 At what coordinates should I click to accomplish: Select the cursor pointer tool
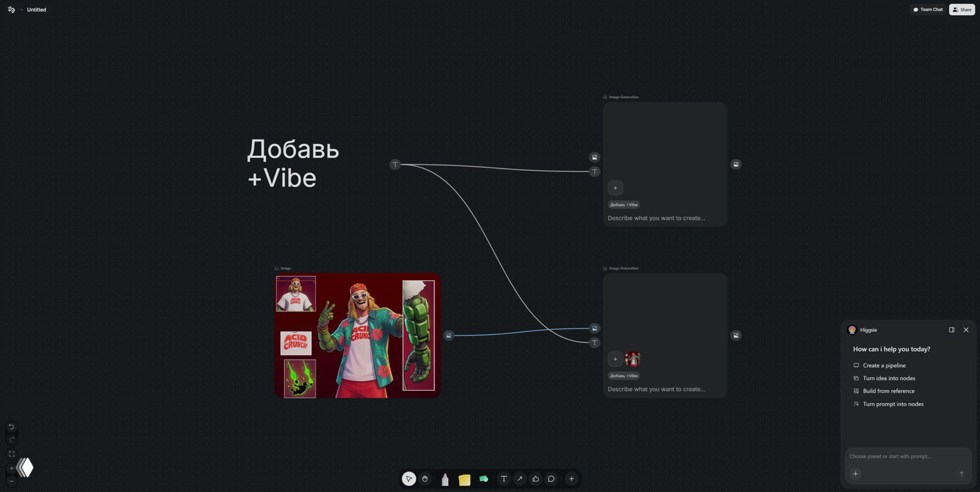(x=409, y=479)
